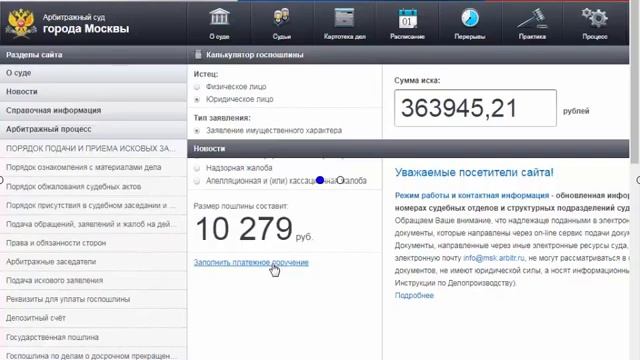This screenshot has width=640, height=360.
Task: Click the '10 279' fee amount
Action: tap(244, 229)
